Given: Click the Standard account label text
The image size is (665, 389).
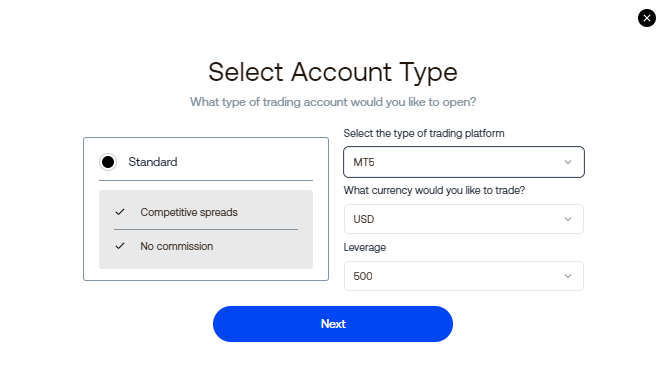Looking at the screenshot, I should click(x=153, y=162).
